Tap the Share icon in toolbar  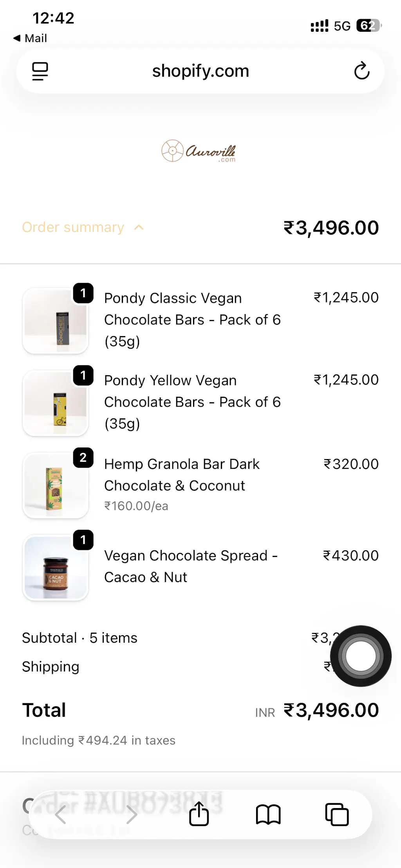199,814
